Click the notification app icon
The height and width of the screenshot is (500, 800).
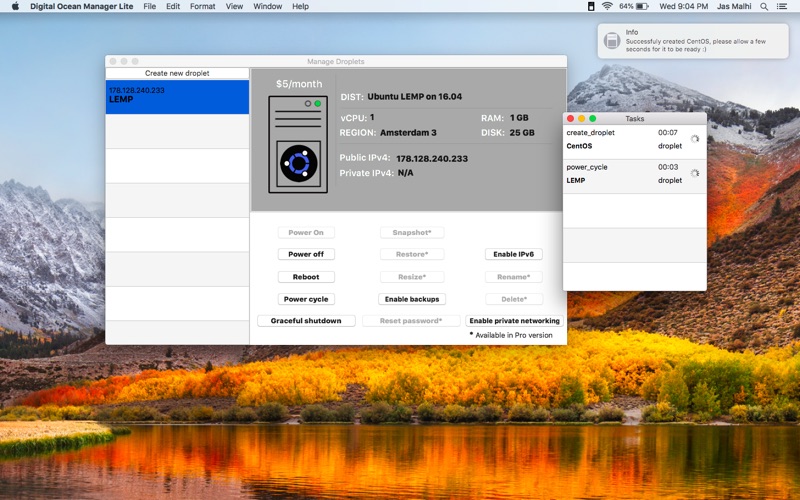612,41
